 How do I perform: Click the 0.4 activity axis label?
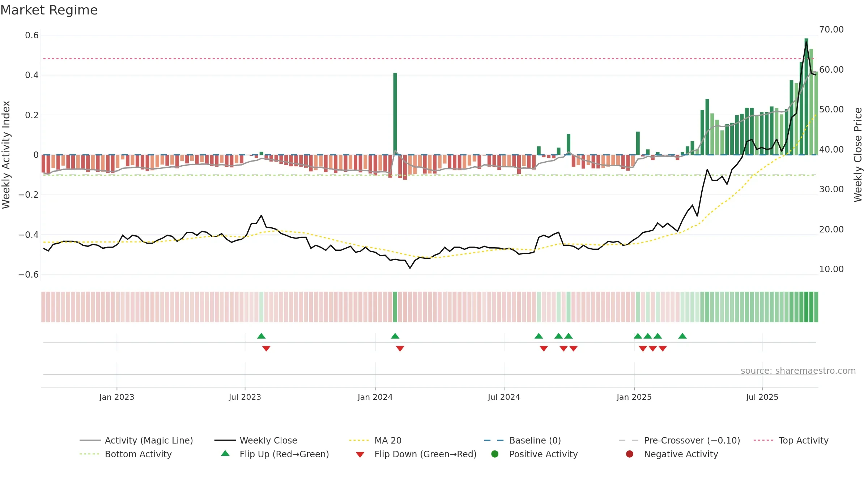click(x=32, y=75)
